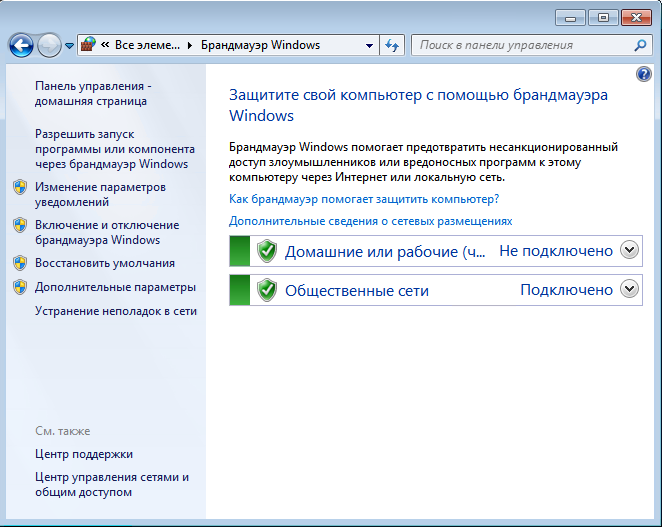662x527 pixels.
Task: Open "Панель управления - домашняя страница"
Action: point(93,93)
